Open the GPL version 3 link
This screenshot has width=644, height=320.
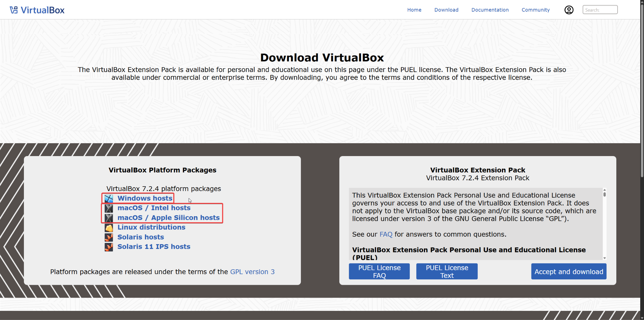click(252, 272)
